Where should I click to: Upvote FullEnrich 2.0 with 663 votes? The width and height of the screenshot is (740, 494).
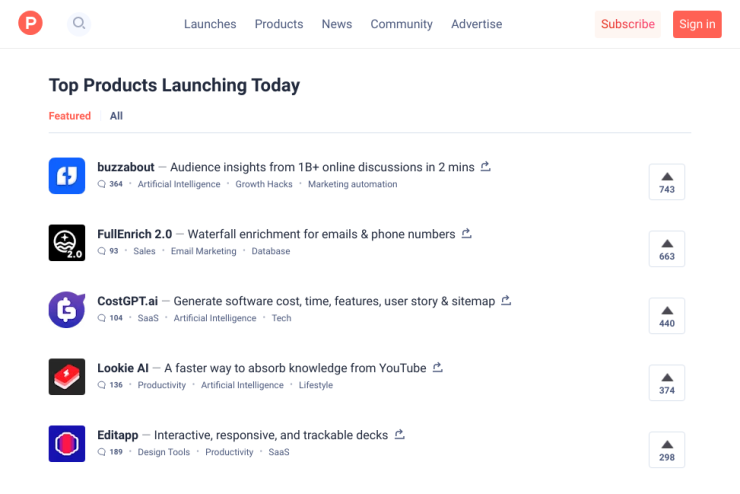(667, 249)
